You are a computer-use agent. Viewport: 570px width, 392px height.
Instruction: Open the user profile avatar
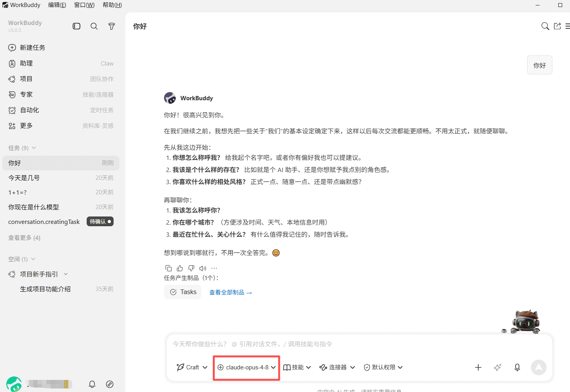[14, 384]
